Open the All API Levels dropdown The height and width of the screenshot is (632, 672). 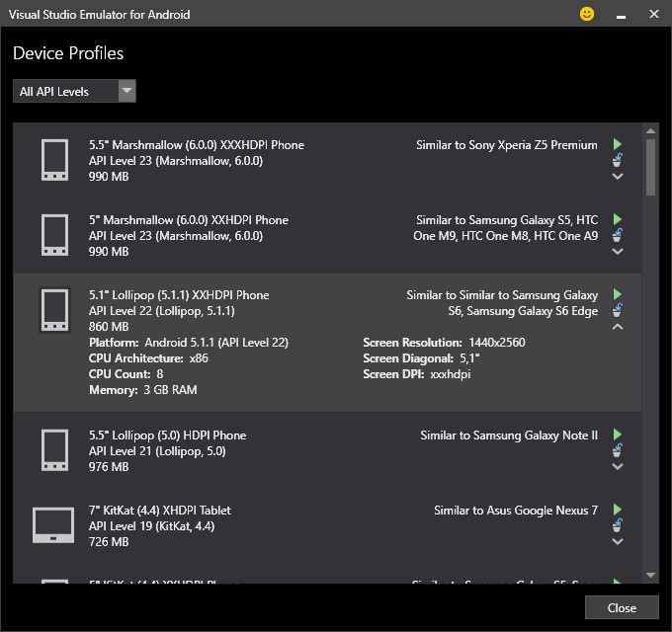pos(74,91)
